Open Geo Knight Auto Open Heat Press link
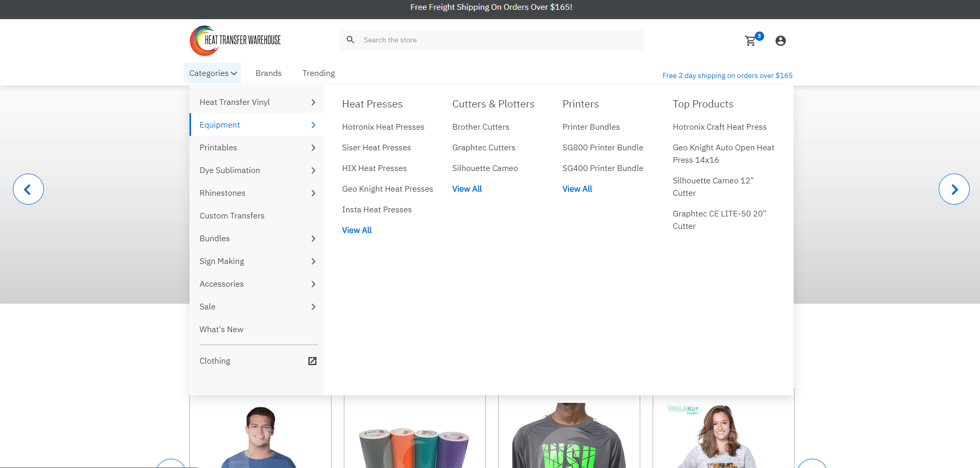 [x=723, y=154]
